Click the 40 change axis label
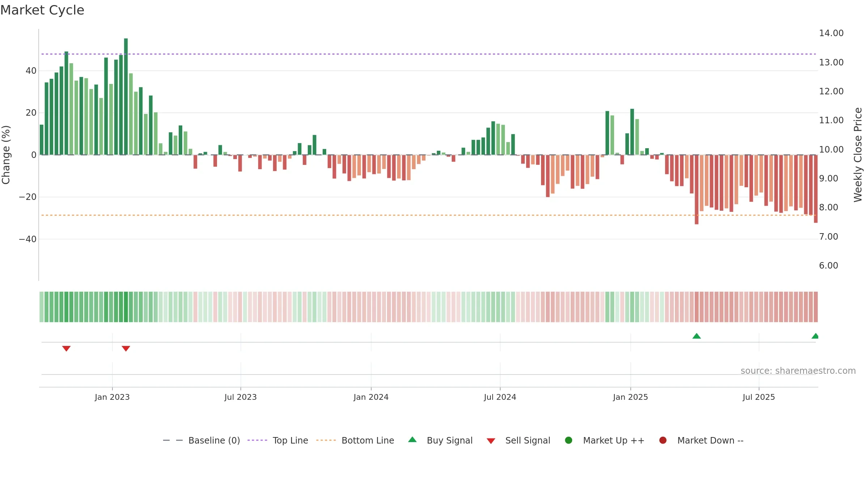The image size is (868, 488). [31, 71]
